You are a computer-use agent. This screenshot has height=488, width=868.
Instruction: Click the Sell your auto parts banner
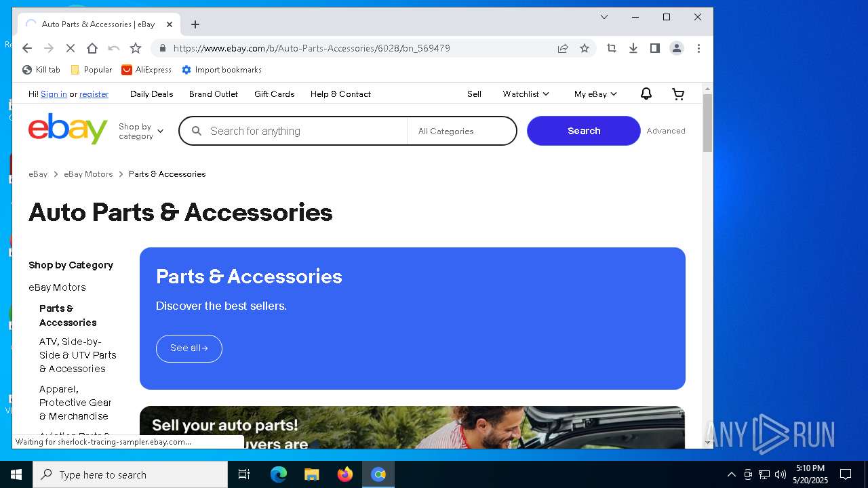[x=412, y=427]
